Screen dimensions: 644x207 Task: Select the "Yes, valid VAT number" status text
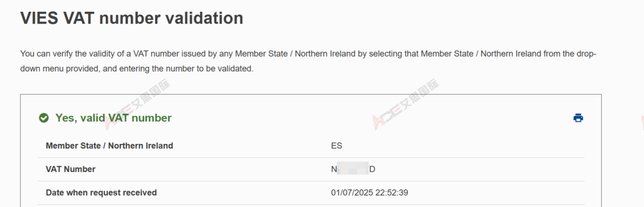click(113, 118)
